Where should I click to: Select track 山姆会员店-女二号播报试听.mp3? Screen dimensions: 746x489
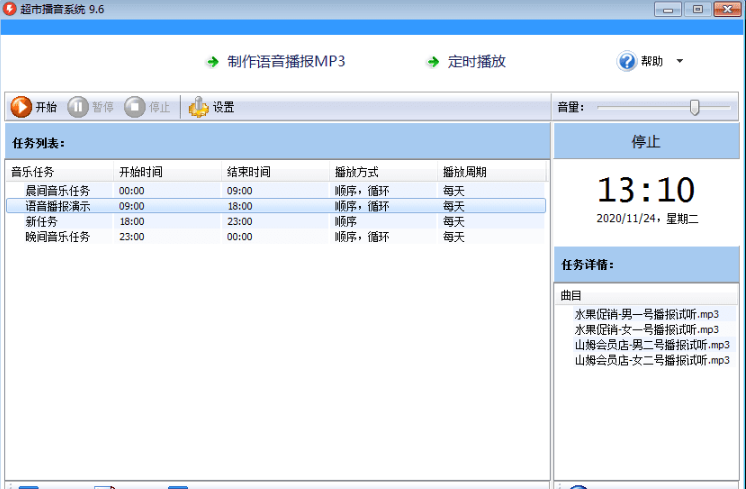[x=652, y=360]
